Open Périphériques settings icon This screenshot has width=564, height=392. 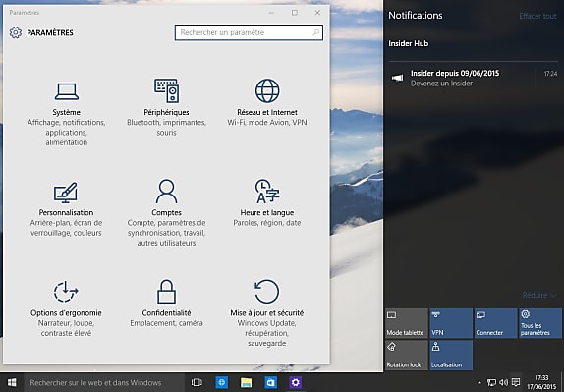coord(166,90)
